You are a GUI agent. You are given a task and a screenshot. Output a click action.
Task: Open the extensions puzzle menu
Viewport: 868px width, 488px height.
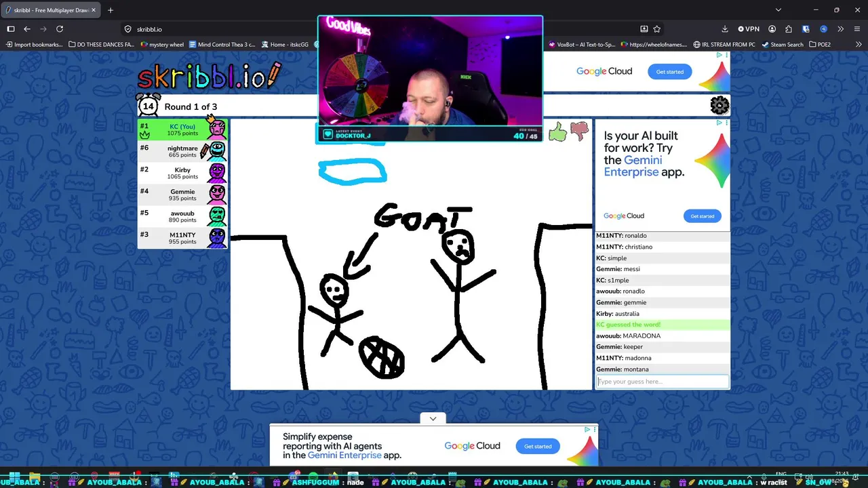[x=789, y=29]
